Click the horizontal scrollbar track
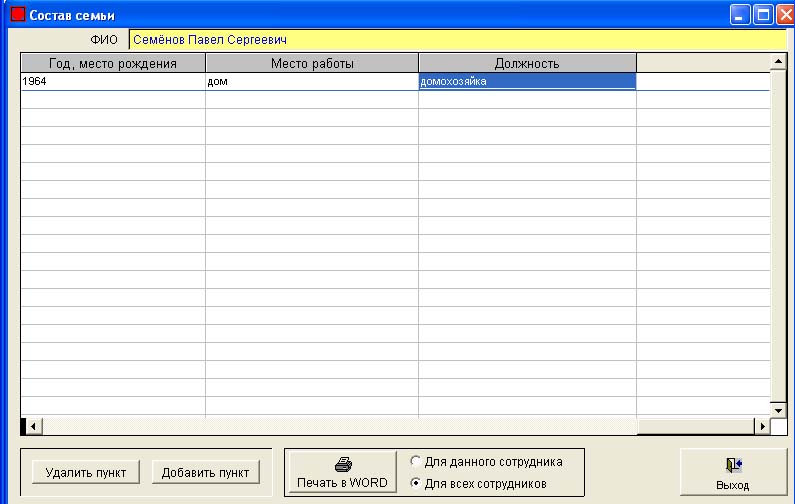This screenshot has width=795, height=504. [398, 426]
